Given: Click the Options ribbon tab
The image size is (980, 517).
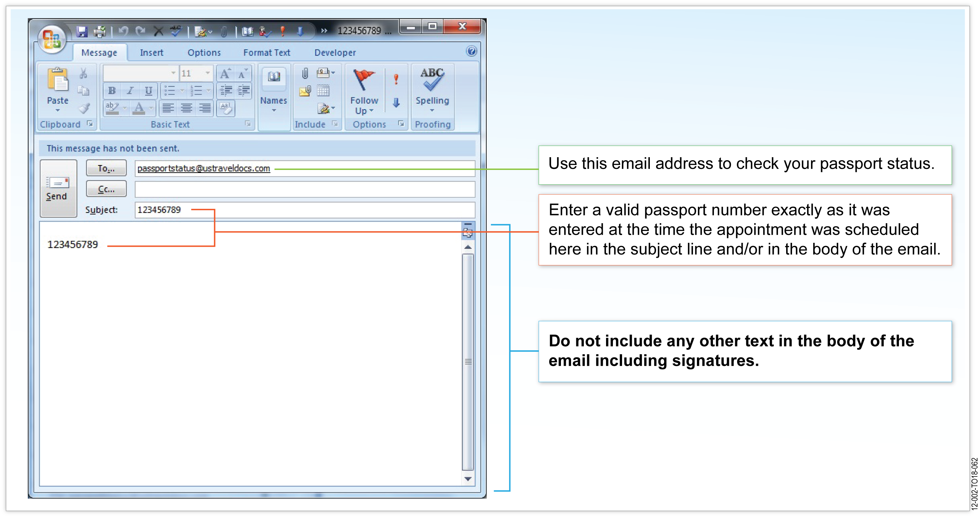Looking at the screenshot, I should (x=204, y=53).
